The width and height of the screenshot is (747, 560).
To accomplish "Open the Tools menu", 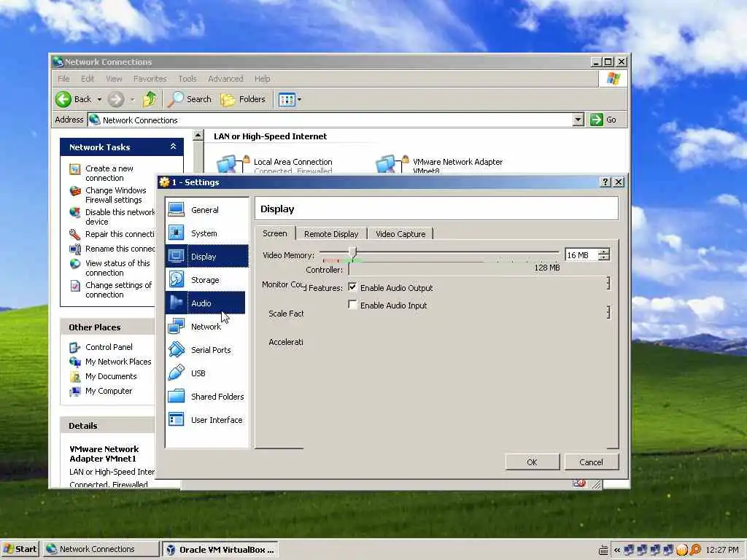I will (x=187, y=79).
